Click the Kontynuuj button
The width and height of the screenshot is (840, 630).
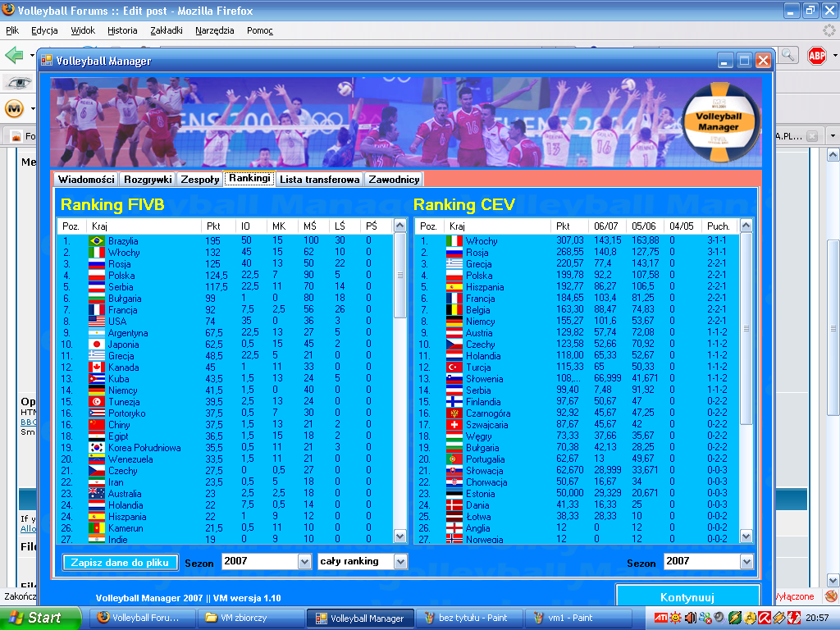687,597
